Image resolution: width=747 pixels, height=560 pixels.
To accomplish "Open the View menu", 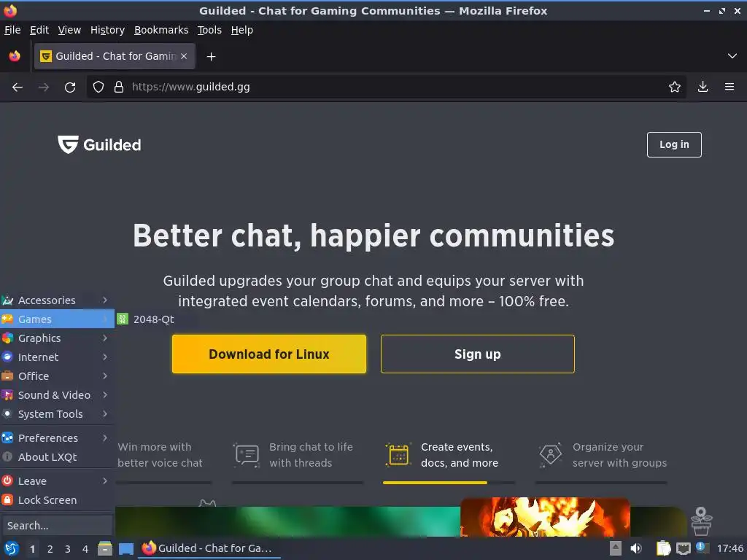I will click(69, 30).
